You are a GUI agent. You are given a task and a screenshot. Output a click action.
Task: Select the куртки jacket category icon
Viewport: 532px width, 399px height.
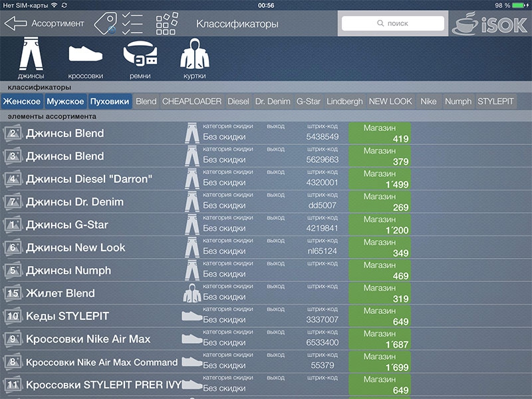(195, 59)
